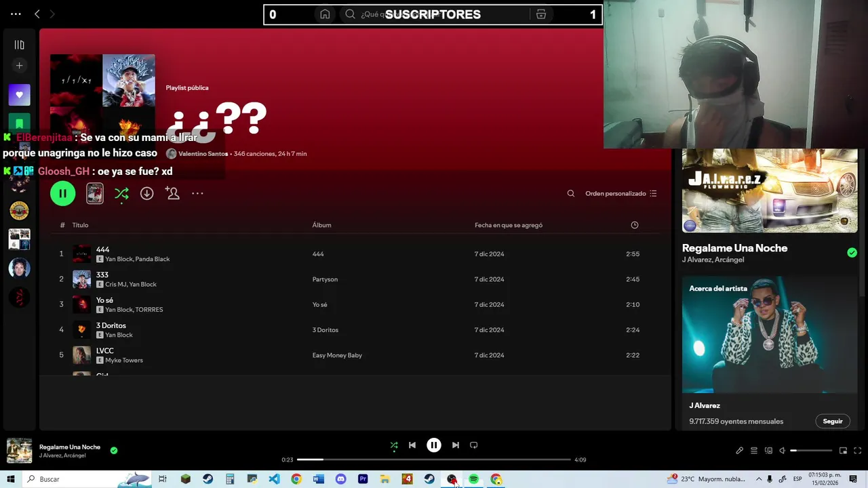Toggle repeat in the player bar
The image size is (868, 488).
[x=474, y=445]
